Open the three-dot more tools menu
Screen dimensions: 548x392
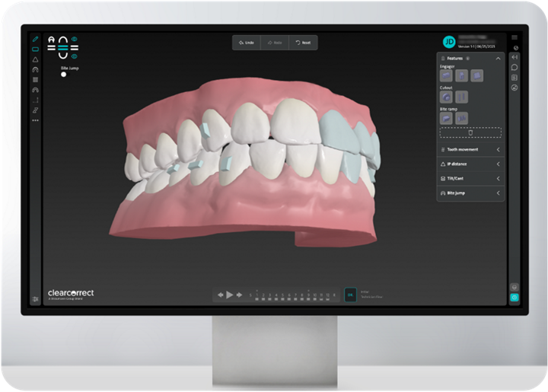point(35,120)
